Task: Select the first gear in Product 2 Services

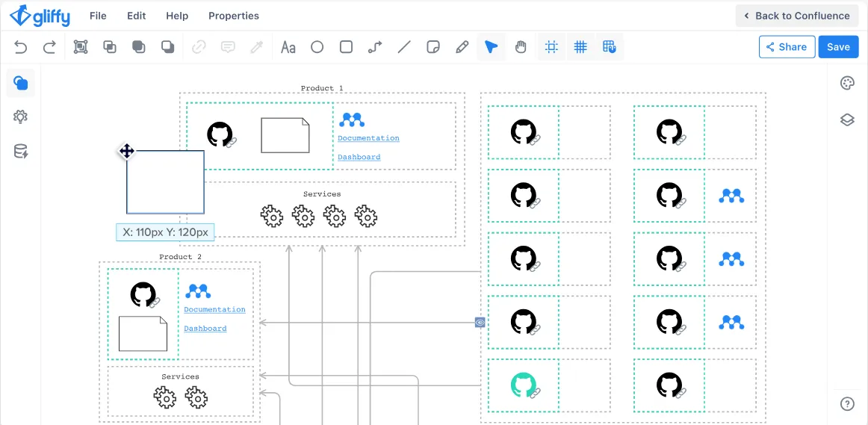Action: [x=165, y=397]
